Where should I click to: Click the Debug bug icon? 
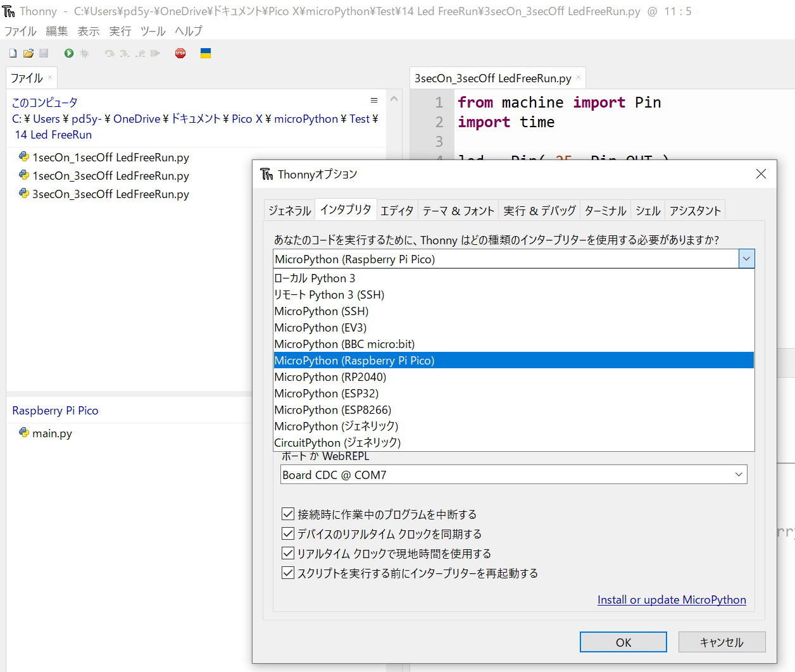pyautogui.click(x=84, y=54)
